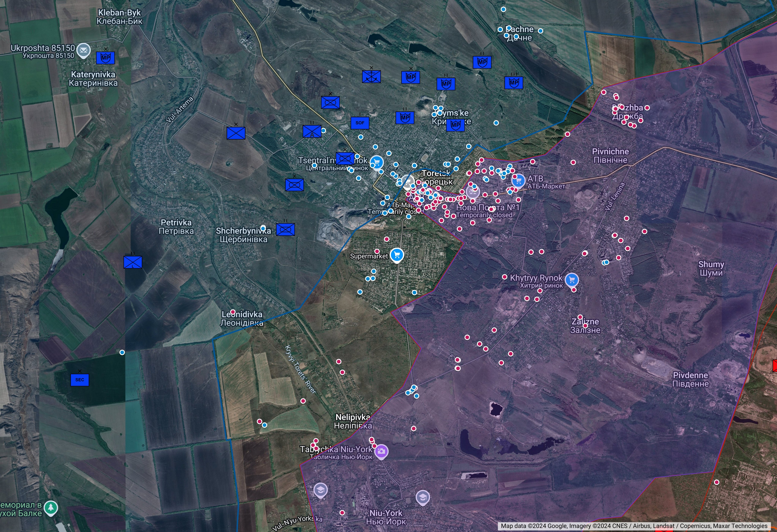Open the Tablychka Niu-York camera pin

[x=381, y=451]
